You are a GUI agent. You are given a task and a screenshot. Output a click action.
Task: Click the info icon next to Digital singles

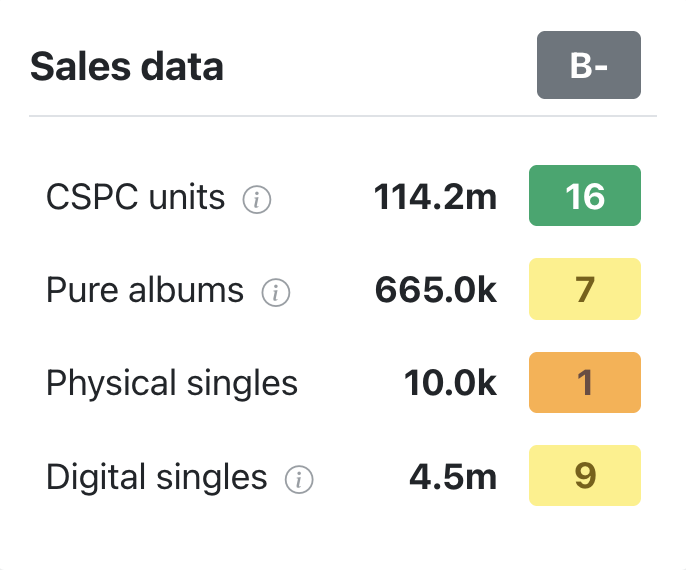[299, 480]
